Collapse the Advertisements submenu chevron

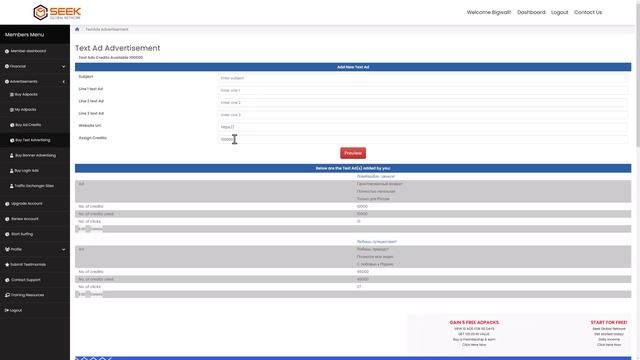[x=63, y=82]
